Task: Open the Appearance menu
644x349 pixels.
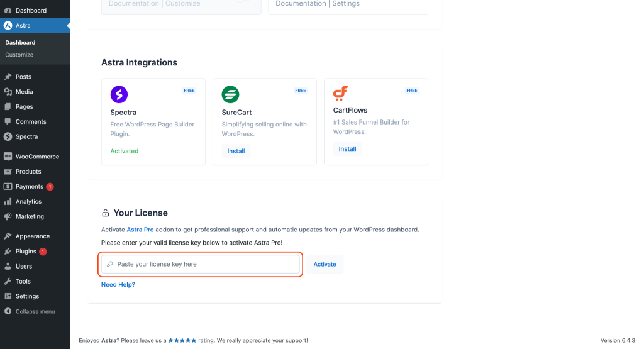Action: [33, 236]
